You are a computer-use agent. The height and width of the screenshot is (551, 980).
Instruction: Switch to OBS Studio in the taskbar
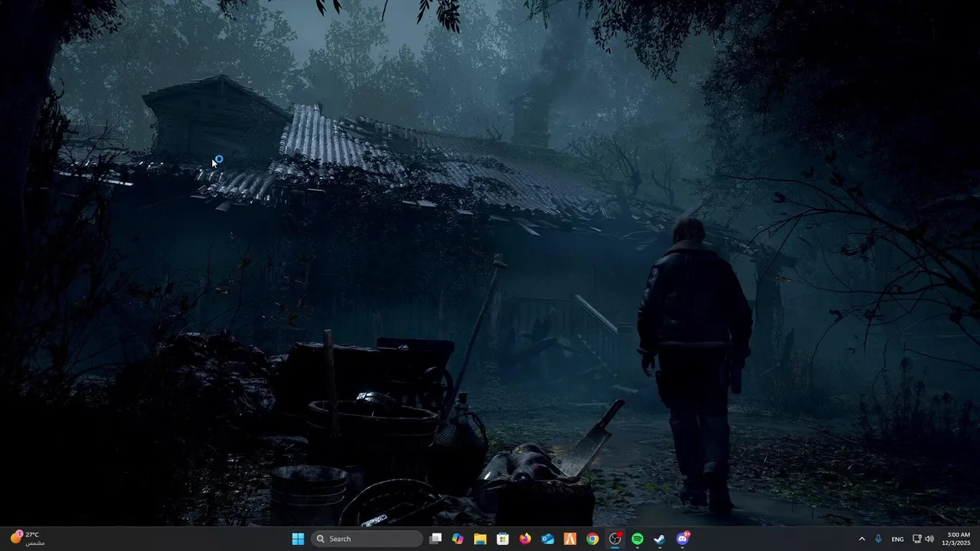coord(615,539)
